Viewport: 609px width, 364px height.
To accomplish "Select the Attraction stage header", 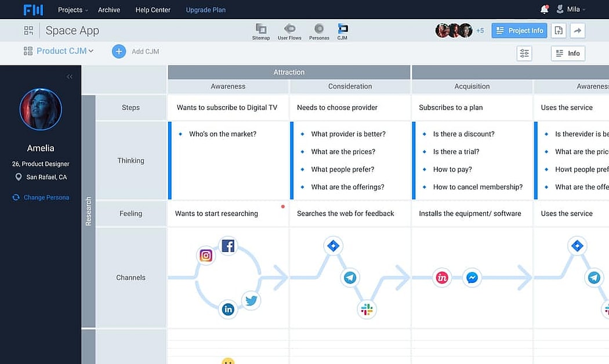I will (x=289, y=72).
